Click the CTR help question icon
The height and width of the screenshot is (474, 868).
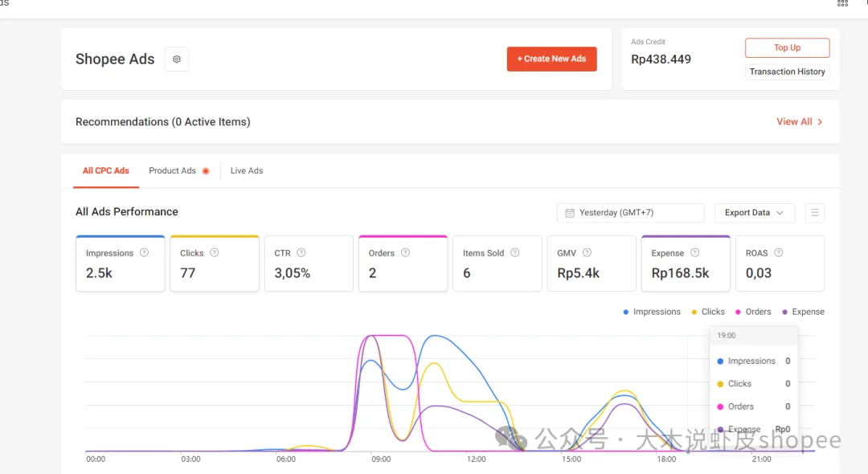[301, 253]
